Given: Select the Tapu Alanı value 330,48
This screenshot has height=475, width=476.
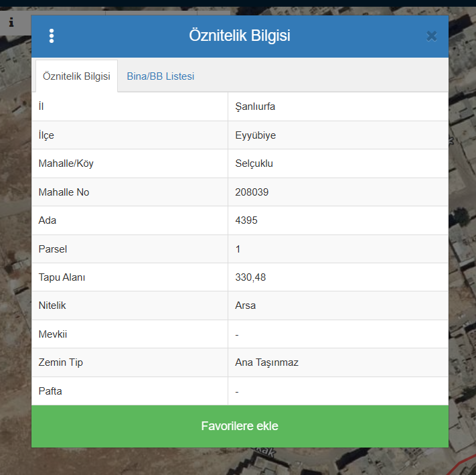Looking at the screenshot, I should point(250,277).
